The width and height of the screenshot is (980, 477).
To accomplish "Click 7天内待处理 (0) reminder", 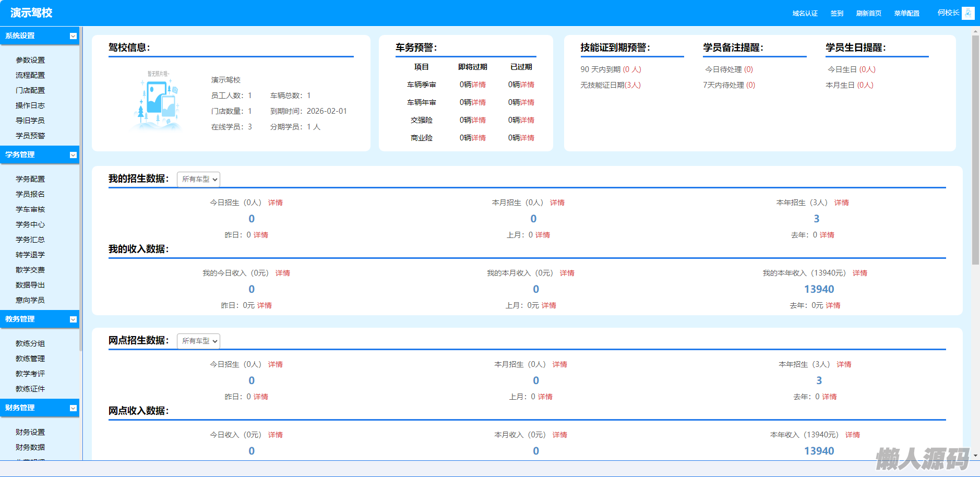I will tap(728, 85).
